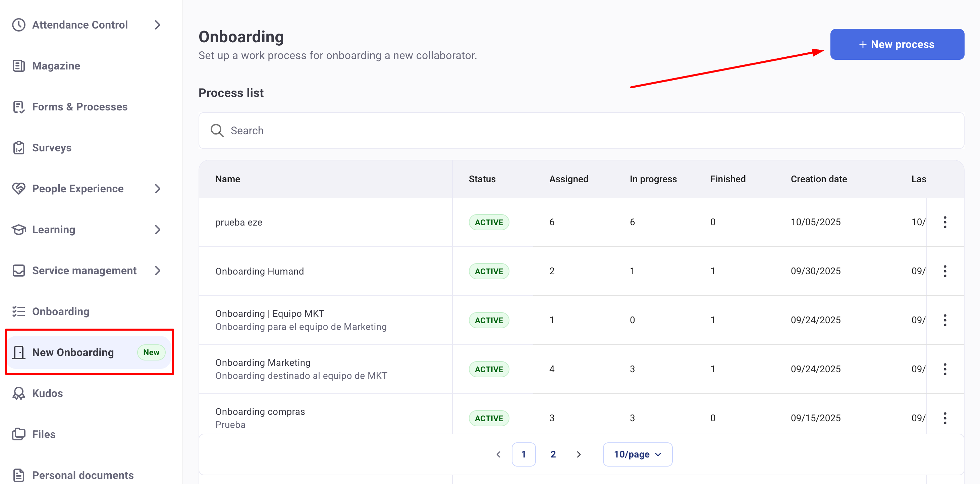The image size is (980, 484).
Task: Go to page 2 of process list
Action: (x=553, y=454)
